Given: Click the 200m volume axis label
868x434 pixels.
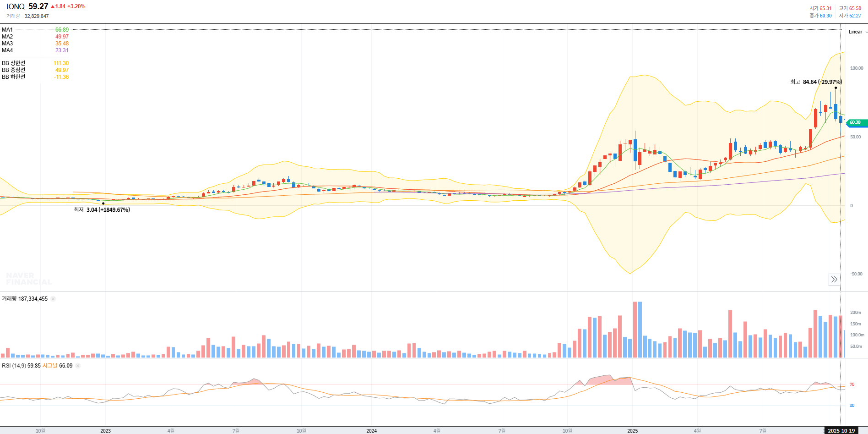Looking at the screenshot, I should point(856,313).
